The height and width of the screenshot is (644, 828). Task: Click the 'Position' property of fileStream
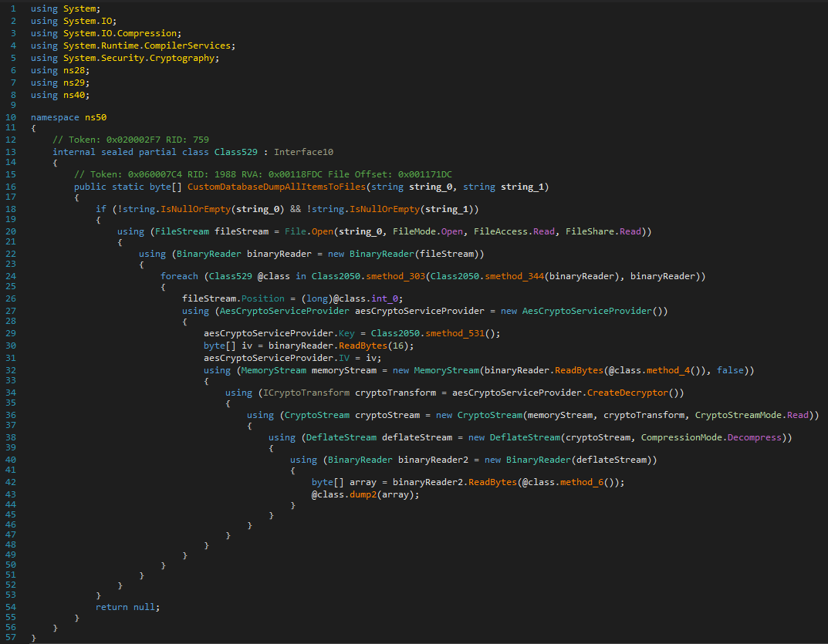pyautogui.click(x=263, y=298)
